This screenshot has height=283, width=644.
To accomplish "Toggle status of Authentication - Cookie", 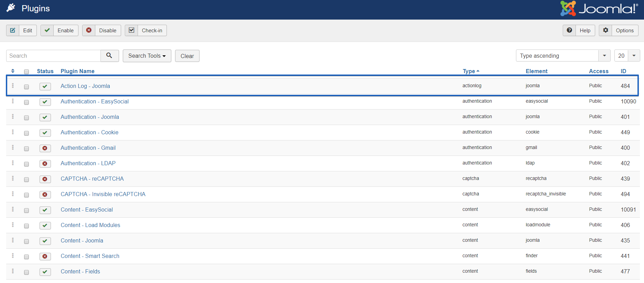I will point(45,133).
